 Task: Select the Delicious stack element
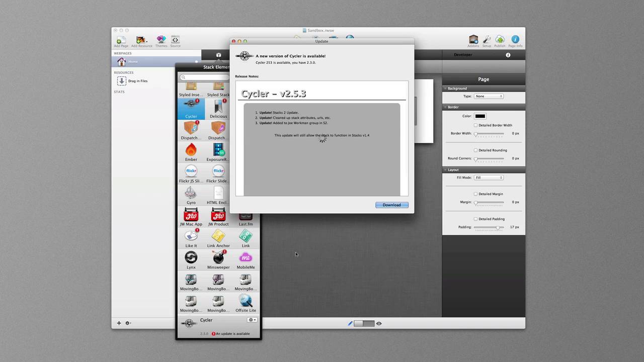(218, 109)
